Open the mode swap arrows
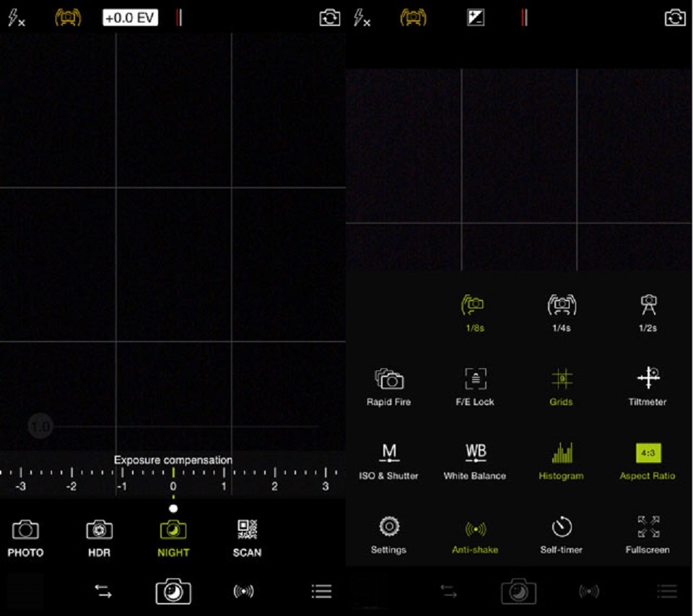 pos(102,591)
